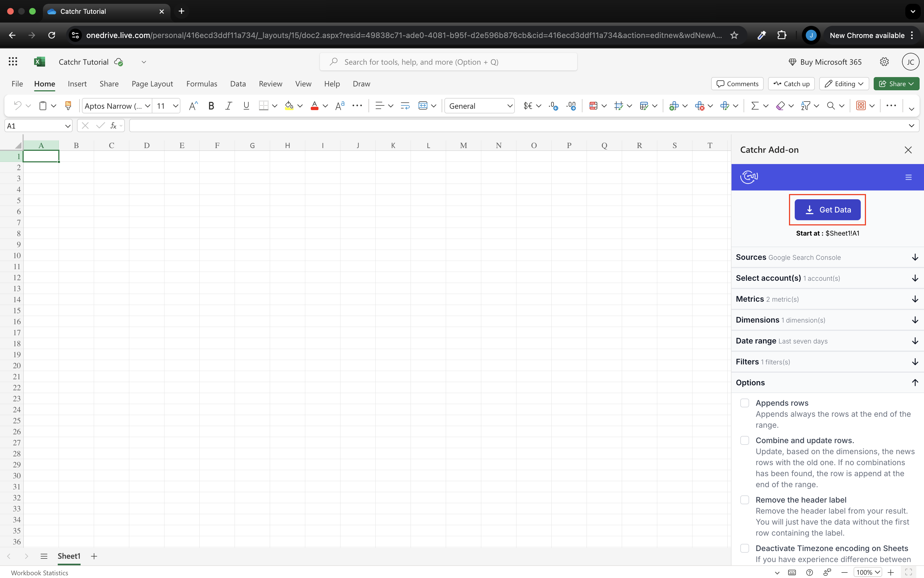Click Buy Microsoft 365

click(825, 62)
